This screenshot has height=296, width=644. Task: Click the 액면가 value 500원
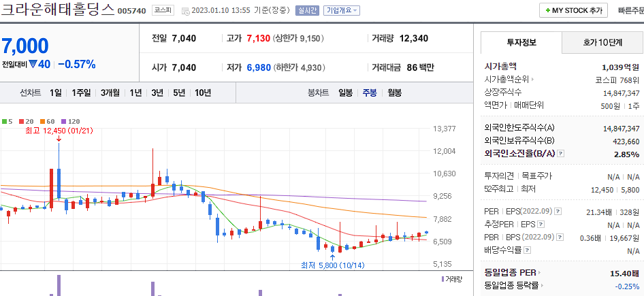coord(610,105)
